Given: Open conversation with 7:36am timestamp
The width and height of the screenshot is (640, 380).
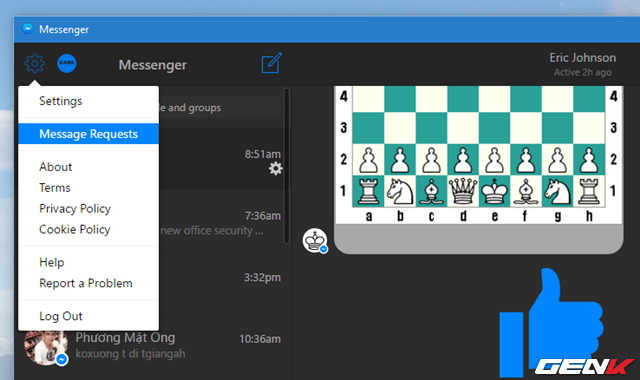Looking at the screenshot, I should (x=224, y=220).
